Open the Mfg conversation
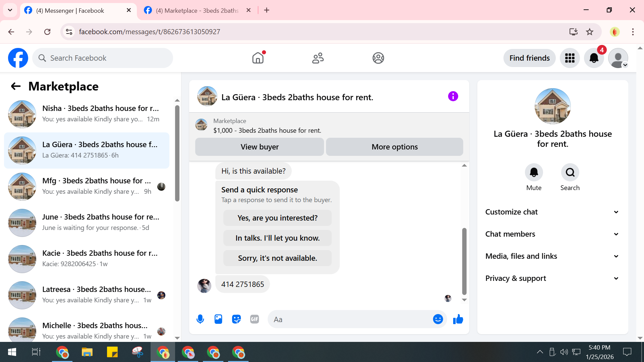The image size is (644, 362). [87, 186]
